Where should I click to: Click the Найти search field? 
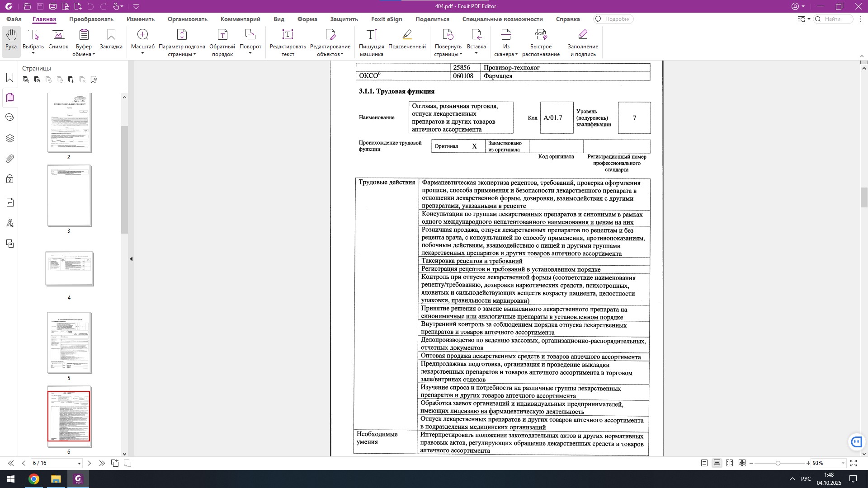833,19
